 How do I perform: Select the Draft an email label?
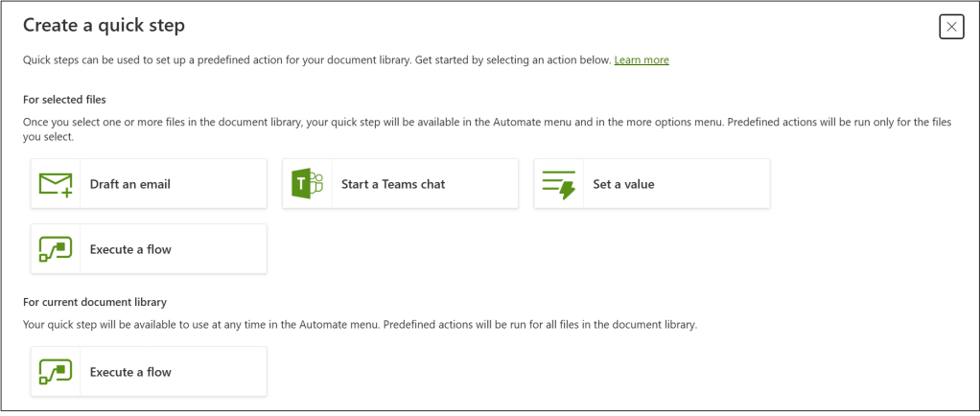(x=130, y=184)
